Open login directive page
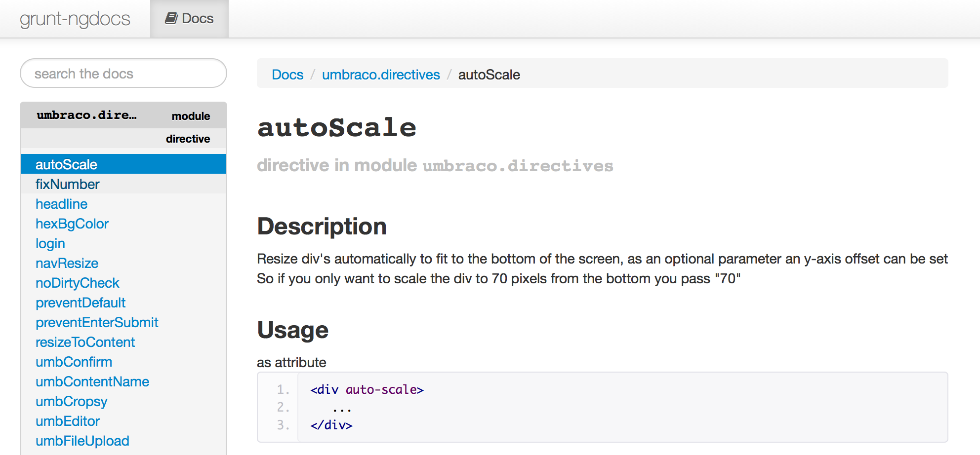Image resolution: width=980 pixels, height=455 pixels. (50, 243)
